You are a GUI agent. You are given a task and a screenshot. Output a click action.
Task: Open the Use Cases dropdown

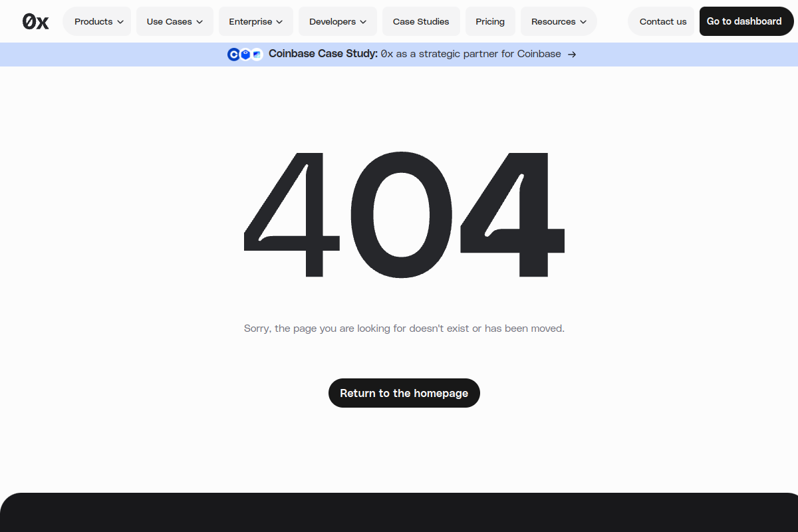tap(175, 21)
